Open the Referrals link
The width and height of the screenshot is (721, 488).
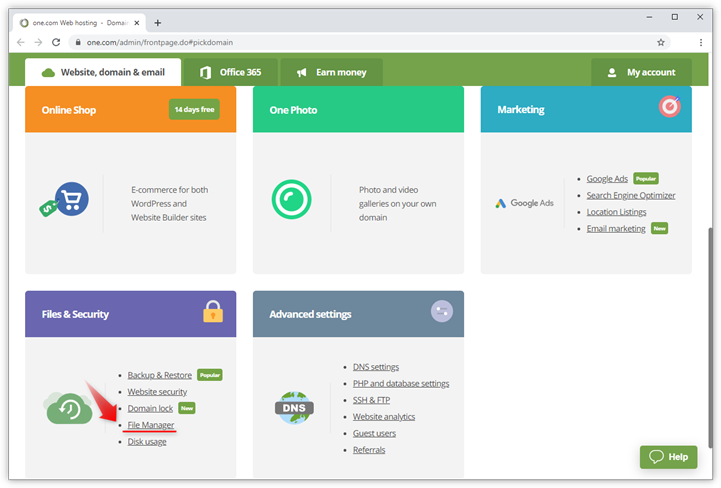pos(369,450)
